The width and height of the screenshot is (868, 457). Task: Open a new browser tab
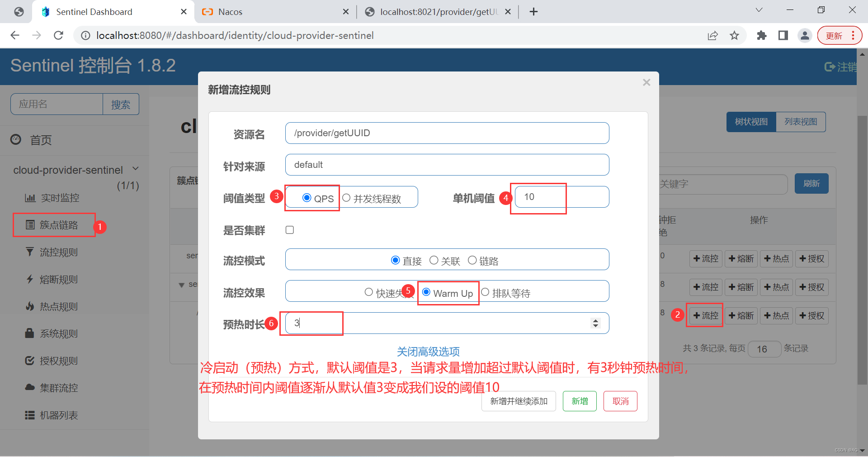pos(533,12)
